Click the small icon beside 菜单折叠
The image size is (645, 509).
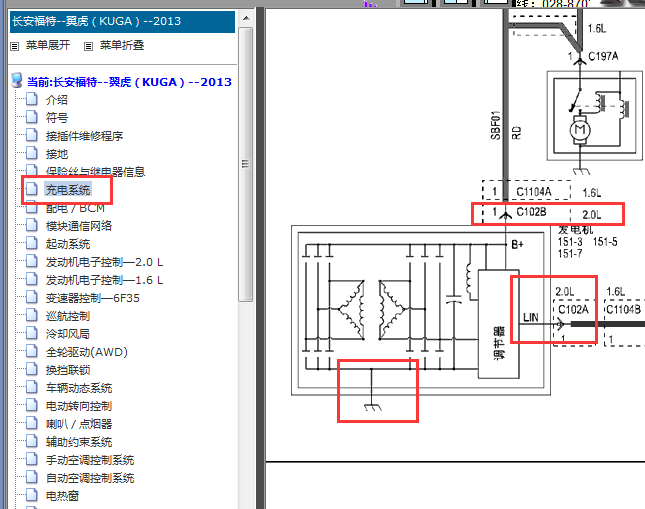[x=88, y=46]
